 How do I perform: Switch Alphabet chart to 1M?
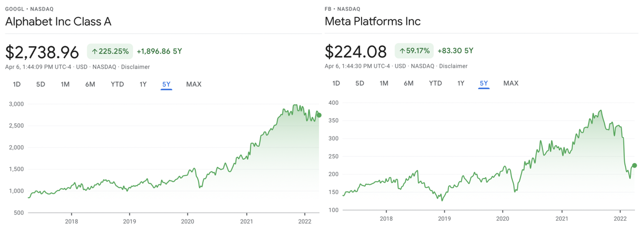pyautogui.click(x=65, y=84)
